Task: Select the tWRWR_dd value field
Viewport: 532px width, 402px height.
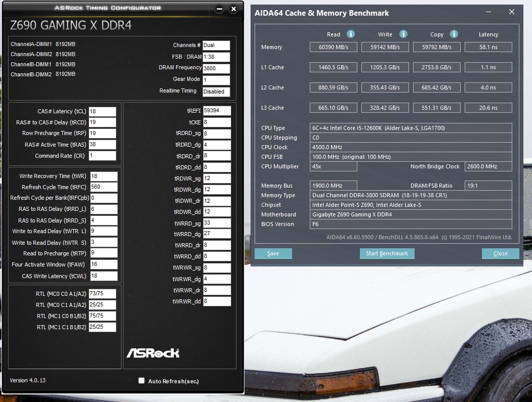Action: point(217,301)
